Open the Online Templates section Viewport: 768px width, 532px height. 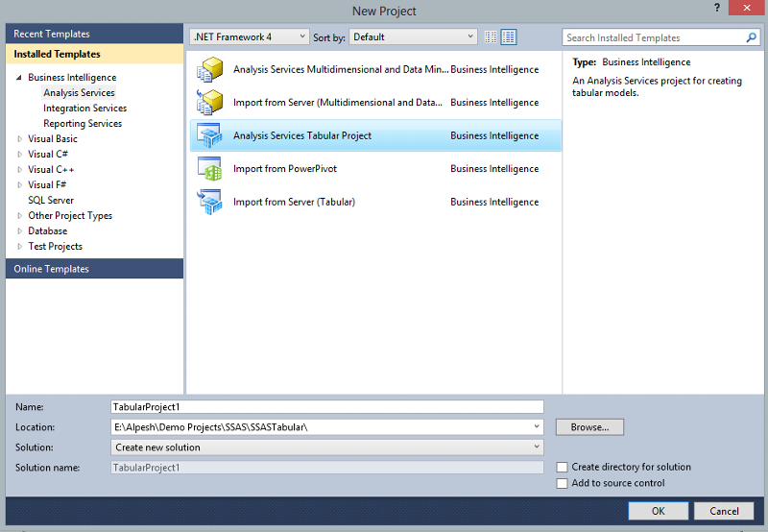(94, 269)
